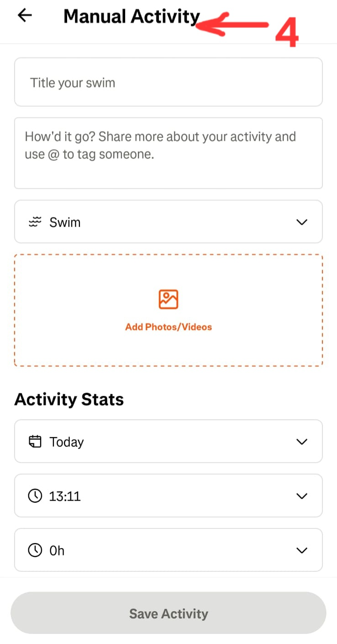Focus the Title your swim field
Screen dimensions: 337x644
(168, 82)
